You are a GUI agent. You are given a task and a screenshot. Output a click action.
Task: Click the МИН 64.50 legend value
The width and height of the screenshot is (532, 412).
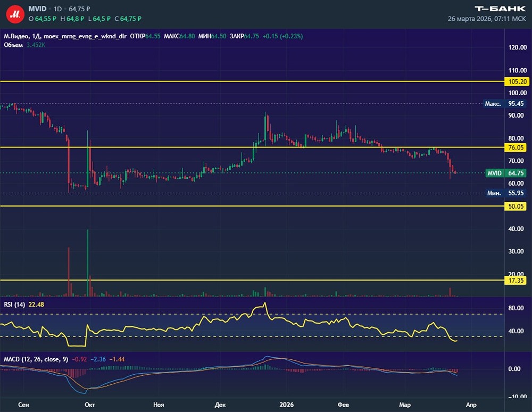pyautogui.click(x=212, y=36)
